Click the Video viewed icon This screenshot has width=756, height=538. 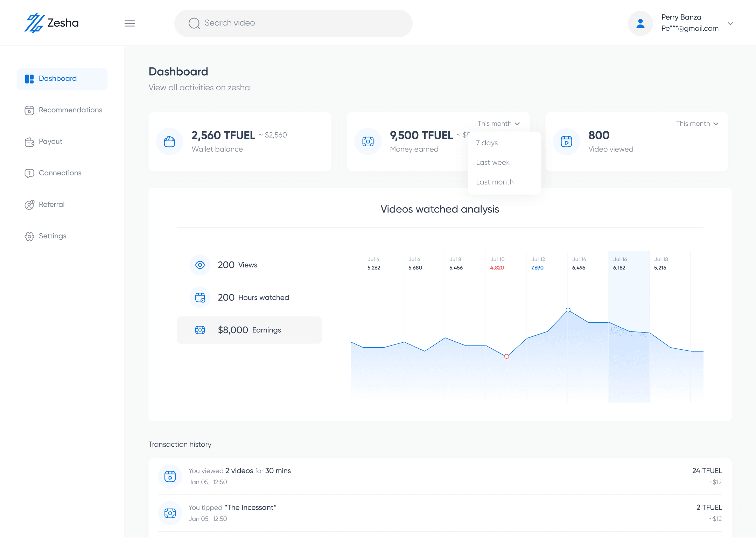566,141
